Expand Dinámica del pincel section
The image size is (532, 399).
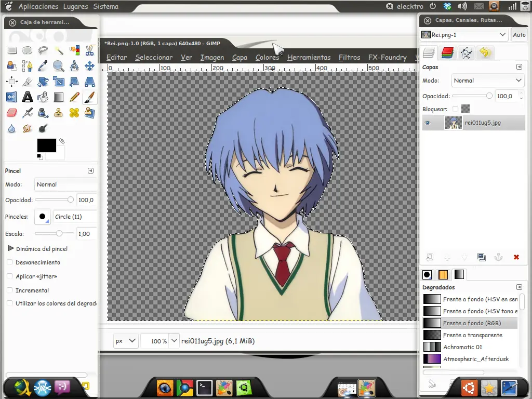pos(11,248)
